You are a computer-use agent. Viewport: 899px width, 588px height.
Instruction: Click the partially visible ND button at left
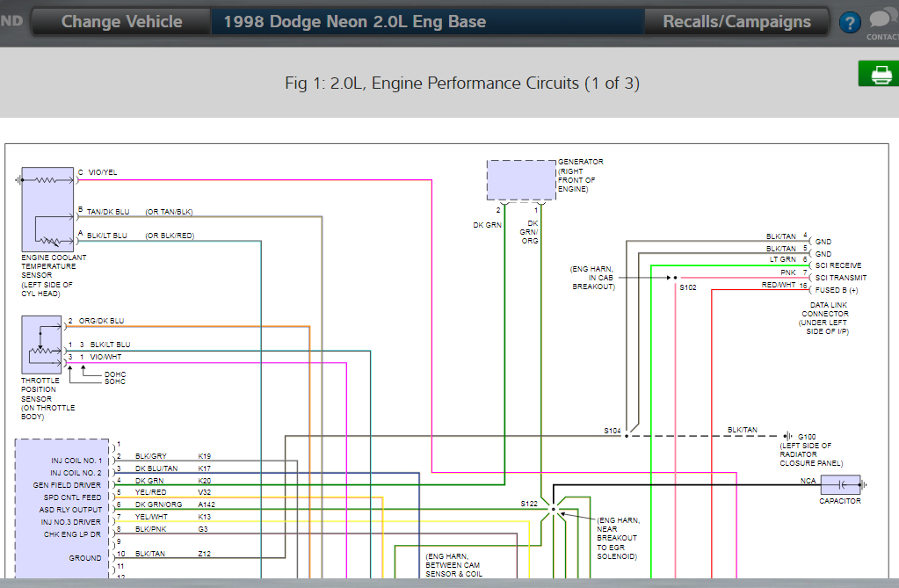[x=13, y=22]
